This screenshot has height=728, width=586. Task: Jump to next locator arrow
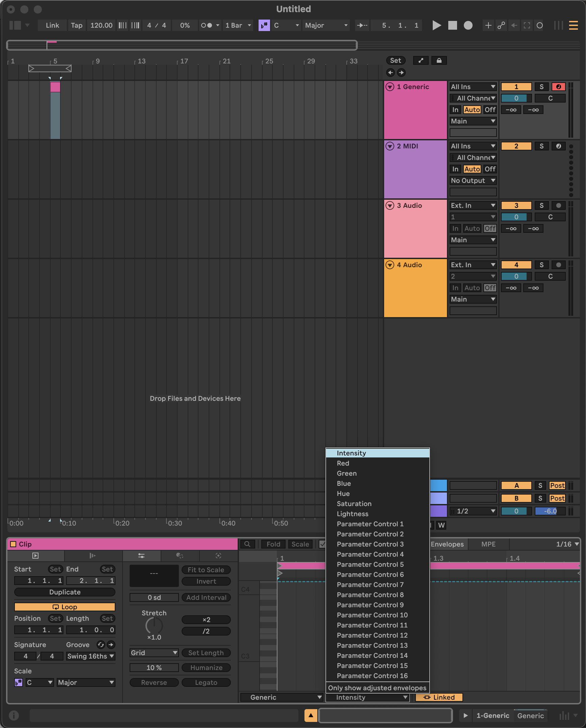tap(401, 73)
